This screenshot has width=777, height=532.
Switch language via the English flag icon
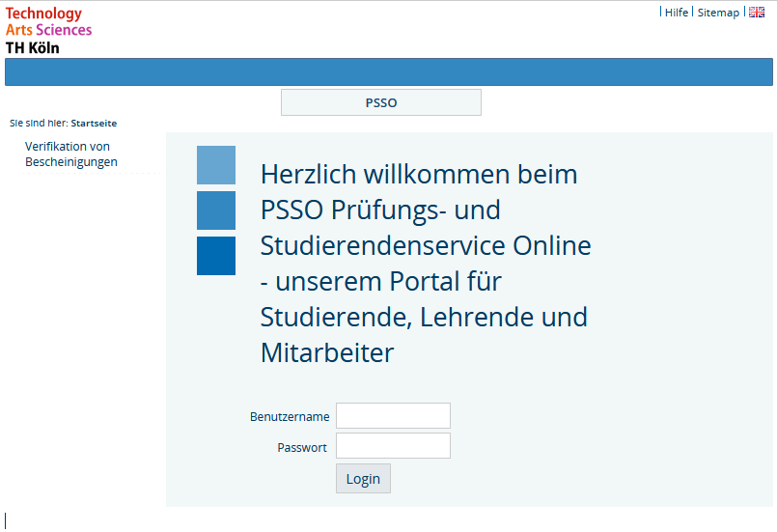click(756, 13)
